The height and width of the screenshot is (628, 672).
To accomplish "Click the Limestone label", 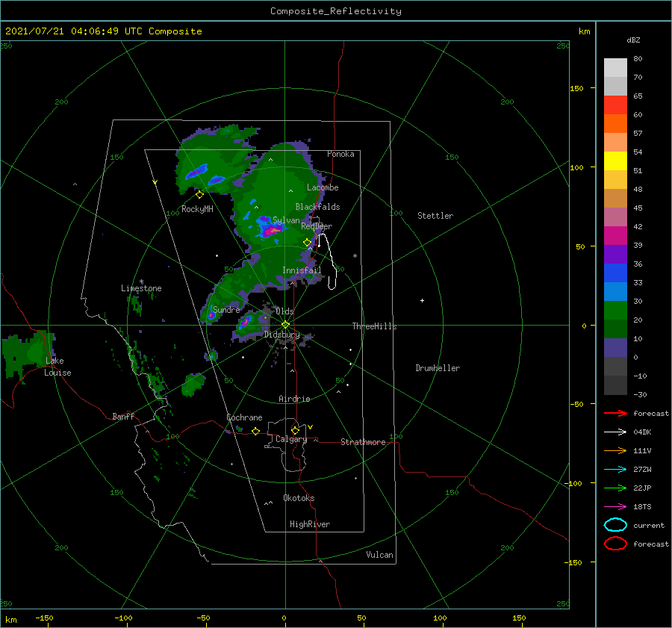I will click(141, 288).
